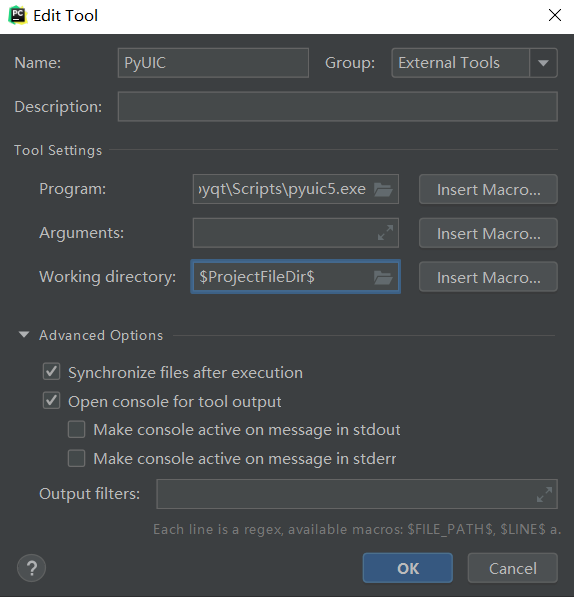The width and height of the screenshot is (574, 597).
Task: Focus the Description text field
Action: [x=338, y=107]
